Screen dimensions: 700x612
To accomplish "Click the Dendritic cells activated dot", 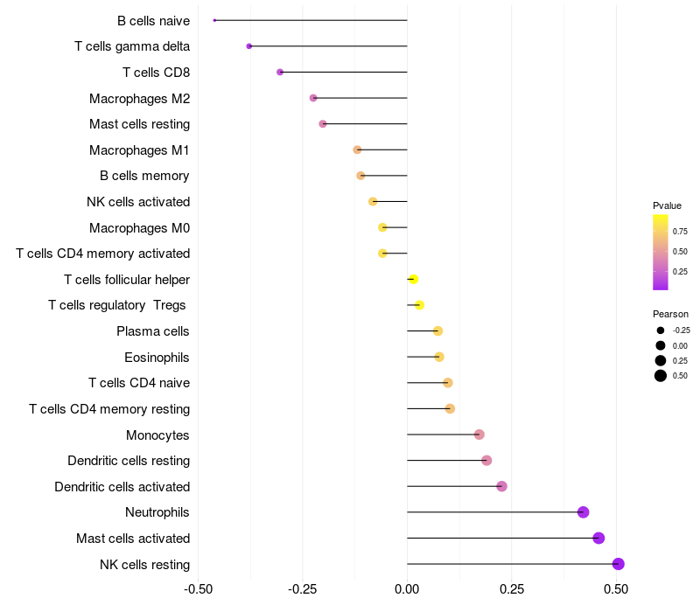I will (x=501, y=486).
